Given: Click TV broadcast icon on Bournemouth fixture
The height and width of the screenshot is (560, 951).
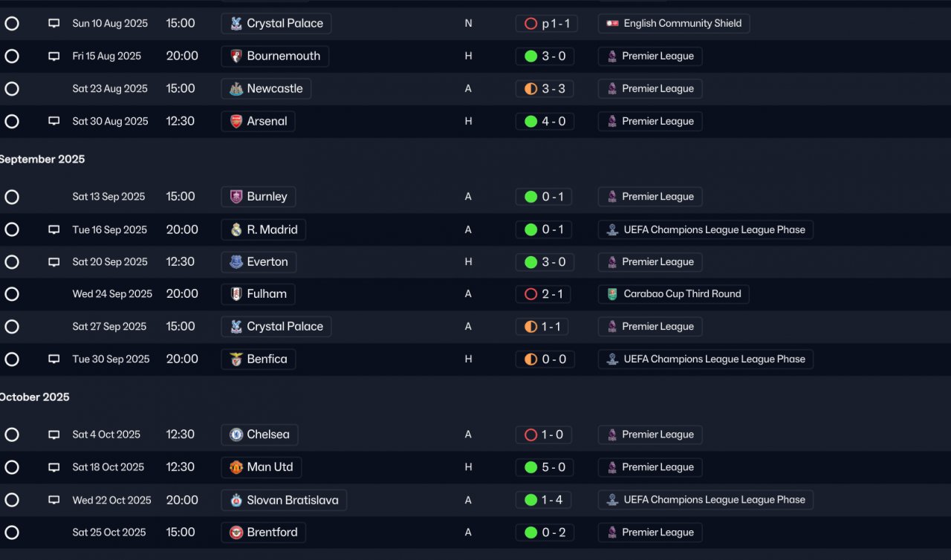Looking at the screenshot, I should point(53,56).
